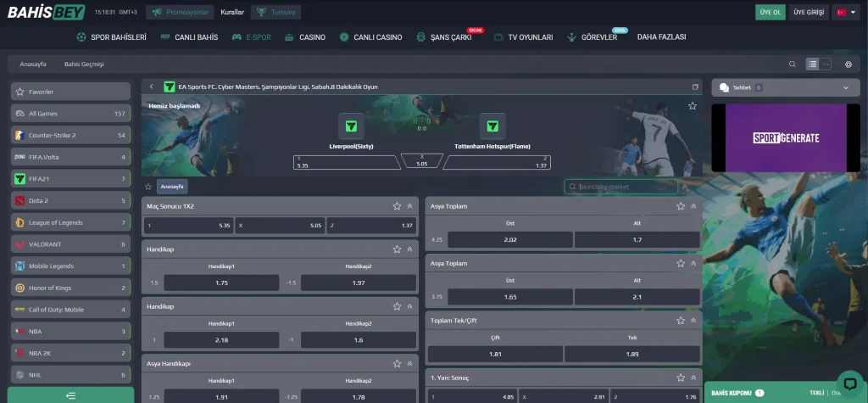Image resolution: width=868 pixels, height=403 pixels.
Task: Click the pop-out window icon in match header
Action: click(695, 87)
